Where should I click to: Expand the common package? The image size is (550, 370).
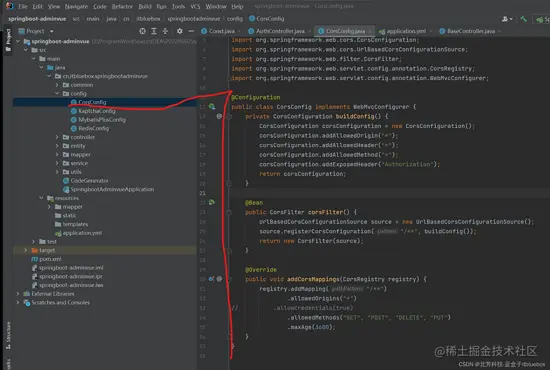click(57, 85)
